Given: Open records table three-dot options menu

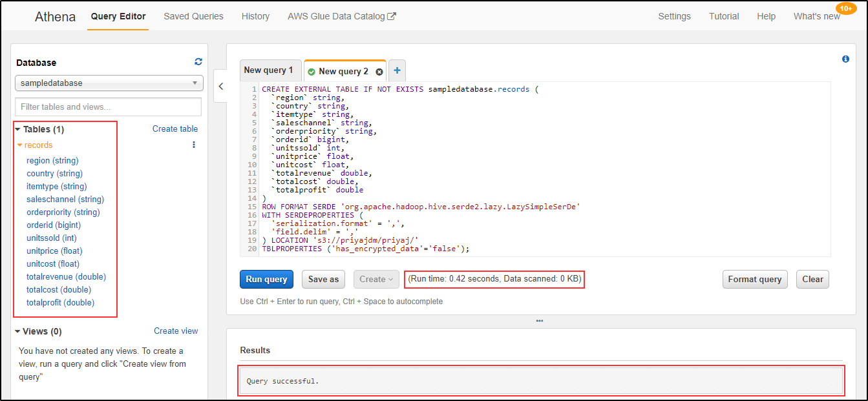Looking at the screenshot, I should [x=194, y=145].
